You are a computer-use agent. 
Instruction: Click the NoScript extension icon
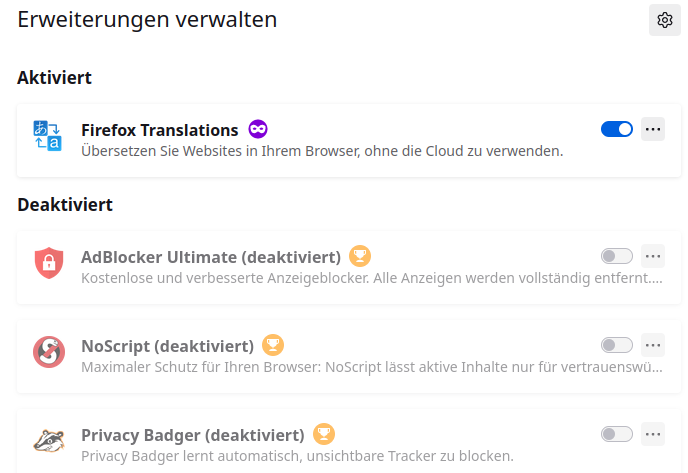(48, 351)
